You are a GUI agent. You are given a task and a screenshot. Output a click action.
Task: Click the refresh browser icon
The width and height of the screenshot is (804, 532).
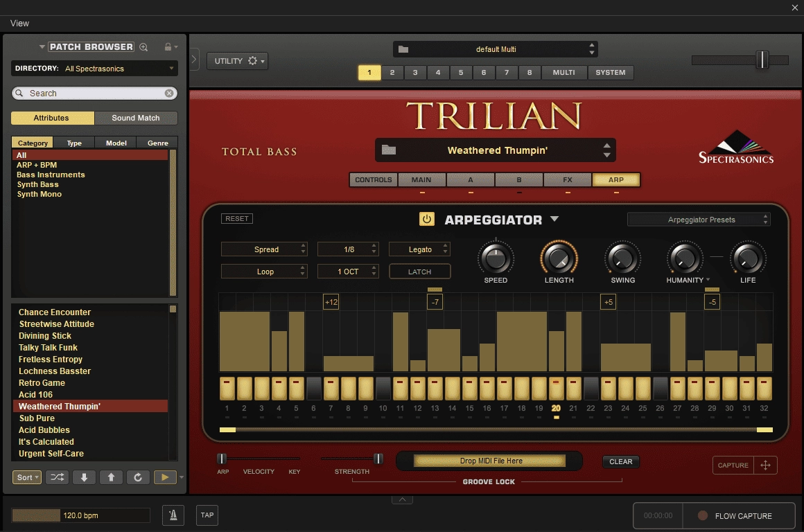click(138, 477)
